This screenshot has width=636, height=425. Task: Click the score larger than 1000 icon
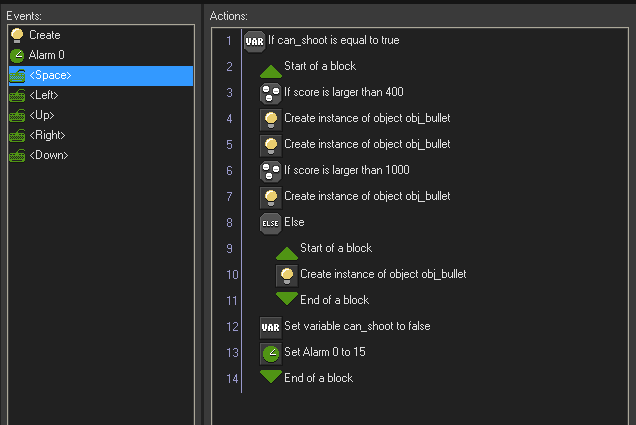pos(271,171)
